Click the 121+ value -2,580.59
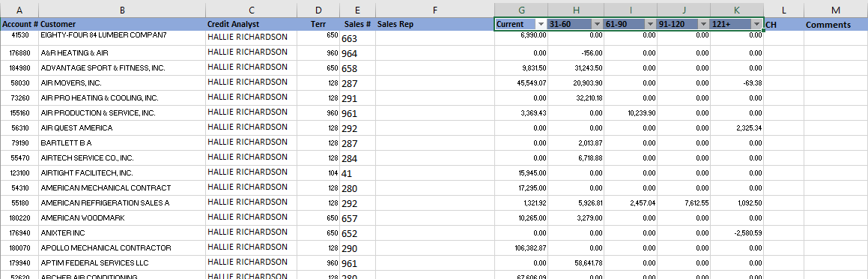 (737, 233)
